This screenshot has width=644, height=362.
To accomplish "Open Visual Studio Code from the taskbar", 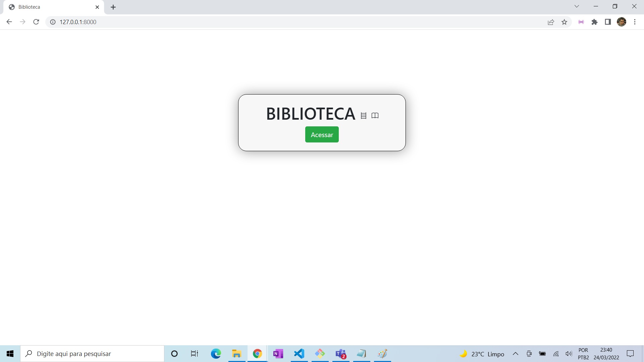I will click(299, 354).
